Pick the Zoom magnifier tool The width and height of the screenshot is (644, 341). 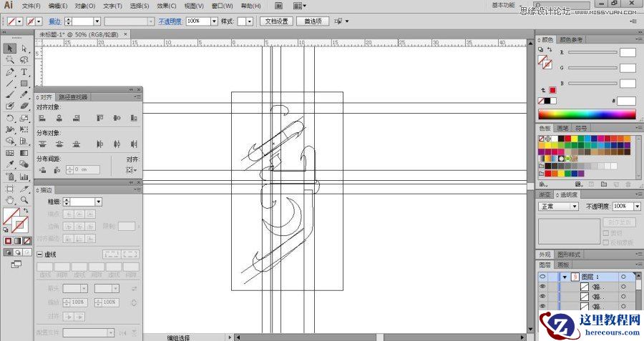[x=24, y=200]
